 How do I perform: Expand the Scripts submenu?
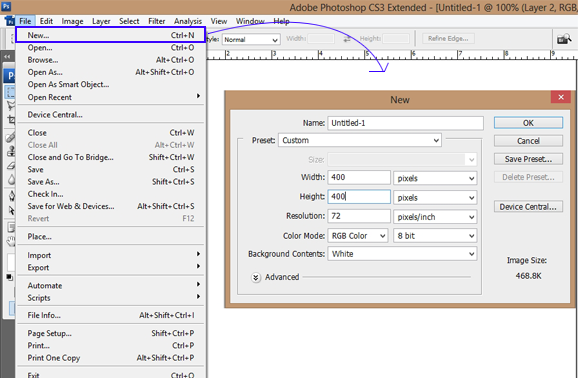(x=111, y=298)
